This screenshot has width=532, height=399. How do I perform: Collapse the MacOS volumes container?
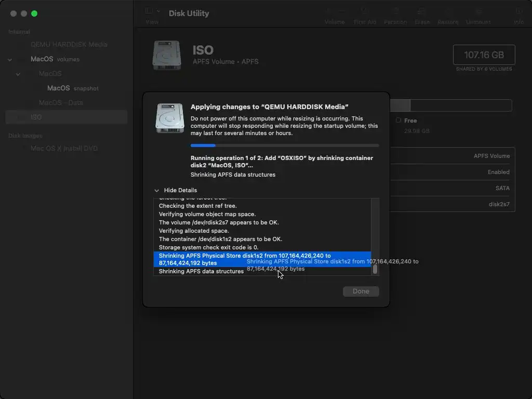pos(10,59)
